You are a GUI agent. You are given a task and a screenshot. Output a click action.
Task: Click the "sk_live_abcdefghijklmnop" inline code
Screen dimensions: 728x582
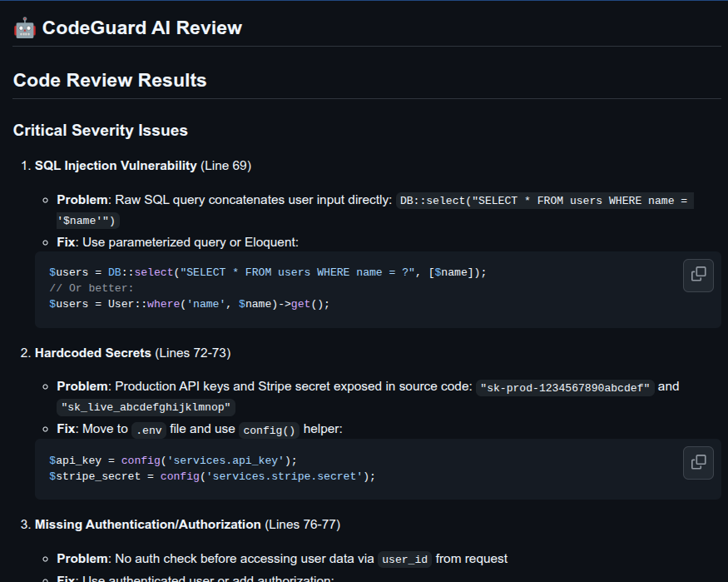click(x=146, y=407)
